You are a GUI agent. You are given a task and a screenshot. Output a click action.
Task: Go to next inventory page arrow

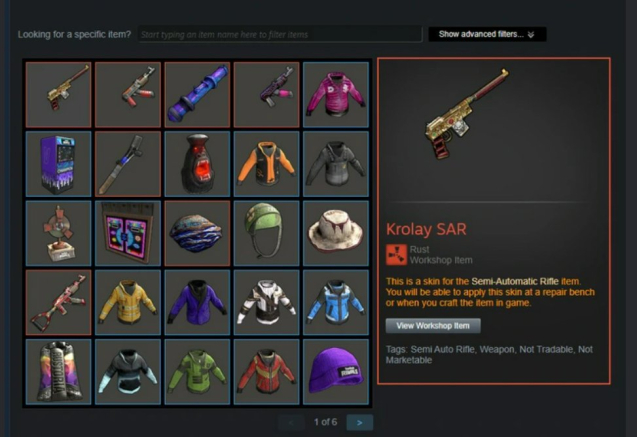(x=360, y=422)
